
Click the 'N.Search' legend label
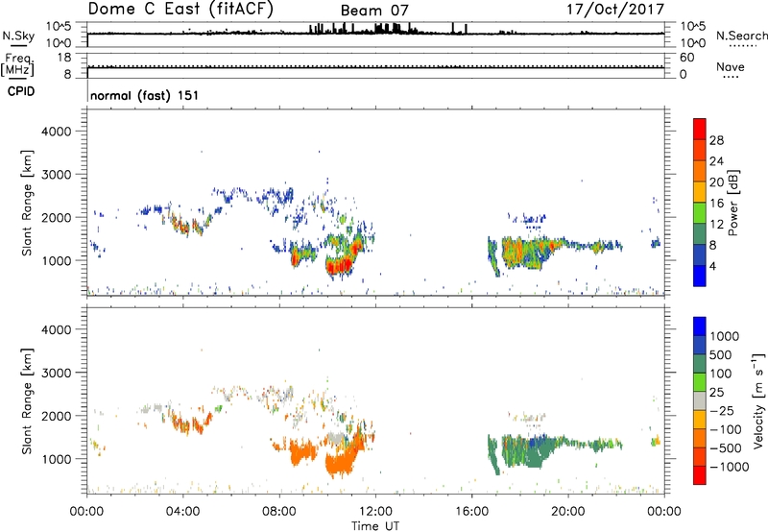click(x=742, y=36)
